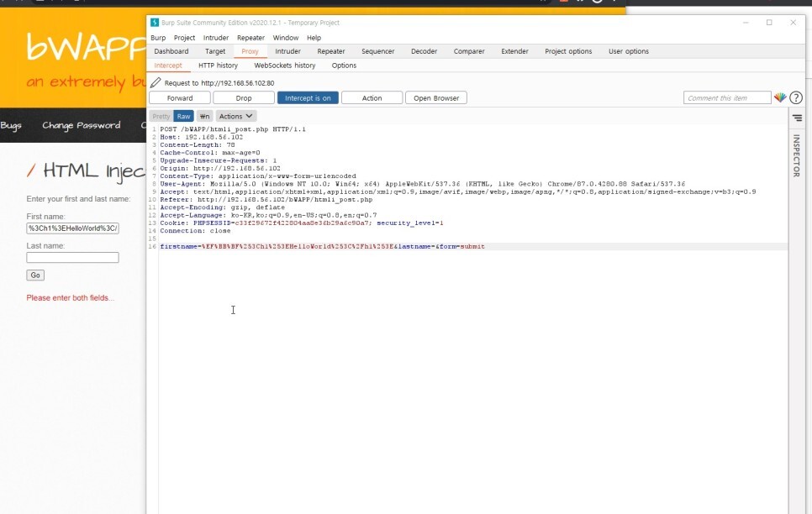Viewport: 812px width, 514px height.
Task: Select the Intercept sub-tab
Action: 168,66
